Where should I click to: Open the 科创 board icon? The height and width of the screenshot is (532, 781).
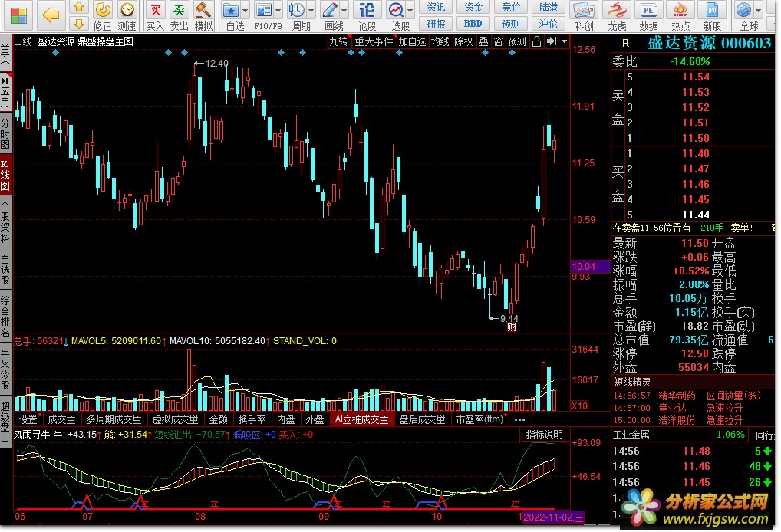584,16
